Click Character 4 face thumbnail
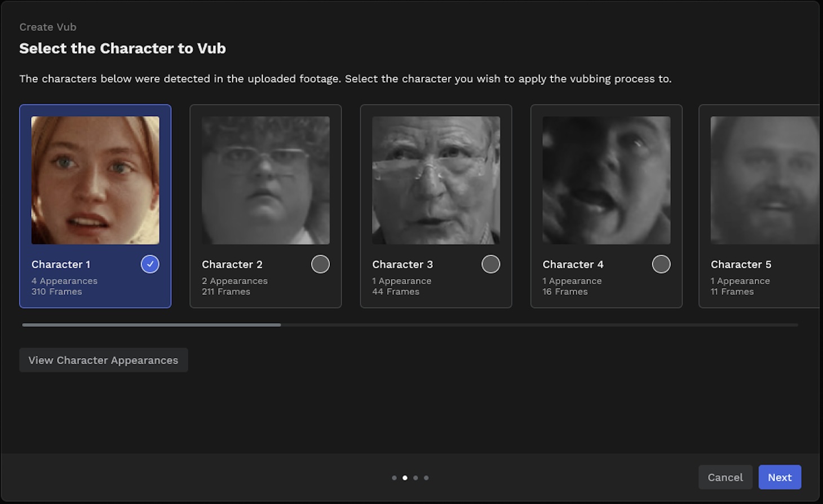This screenshot has width=823, height=504. [x=607, y=180]
